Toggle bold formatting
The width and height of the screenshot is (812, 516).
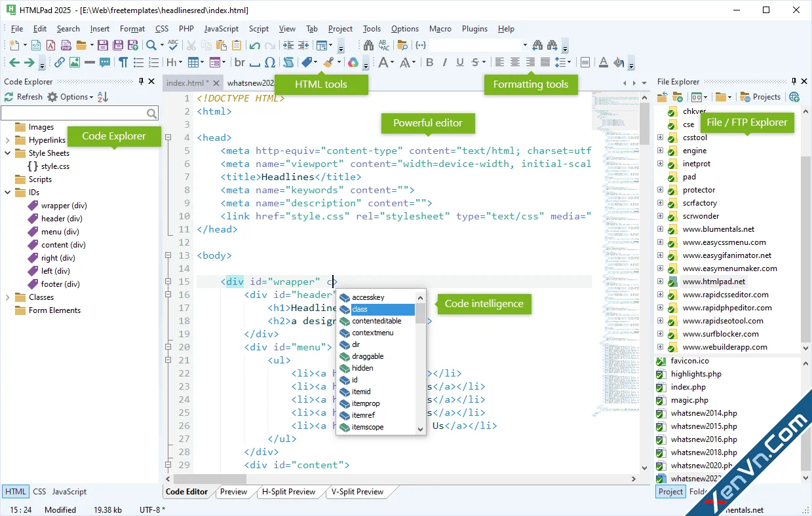(430, 62)
